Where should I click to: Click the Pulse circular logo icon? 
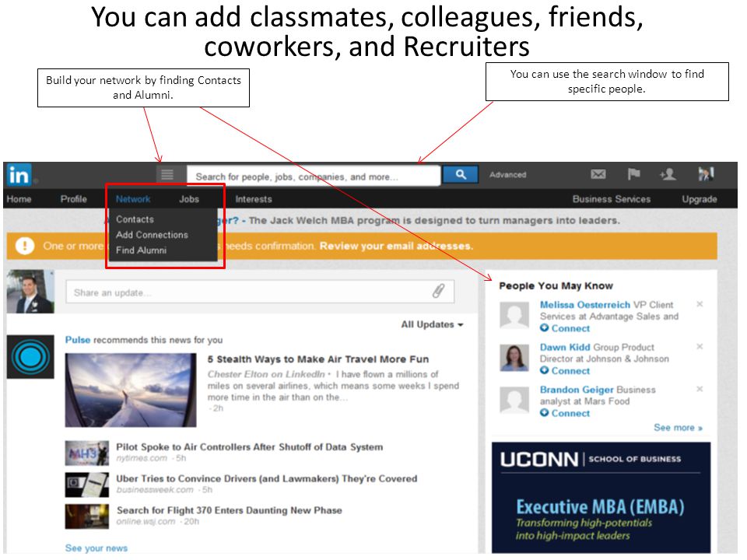(x=30, y=357)
